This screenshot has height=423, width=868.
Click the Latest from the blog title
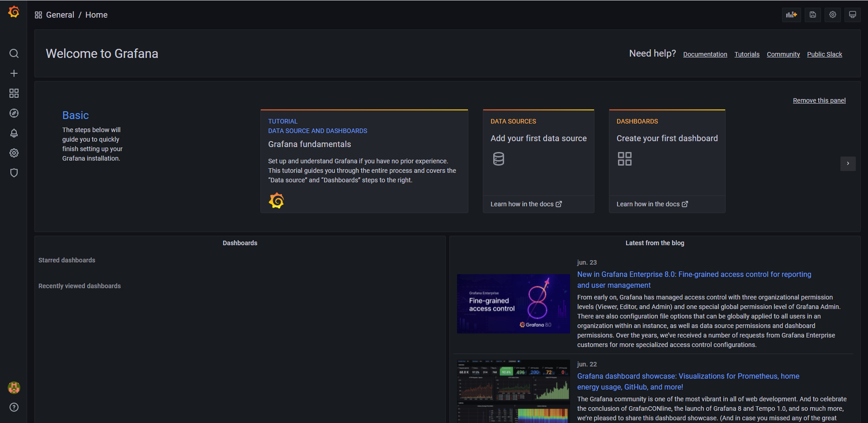pyautogui.click(x=655, y=243)
